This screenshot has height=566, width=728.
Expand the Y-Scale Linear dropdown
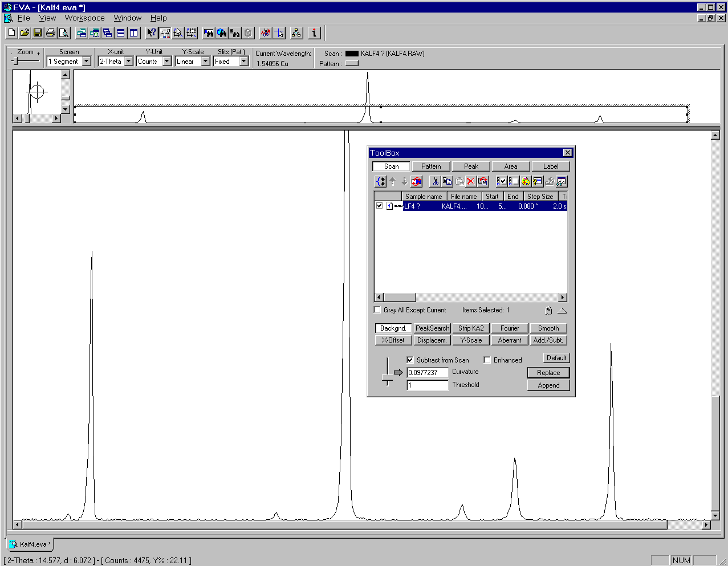[206, 62]
